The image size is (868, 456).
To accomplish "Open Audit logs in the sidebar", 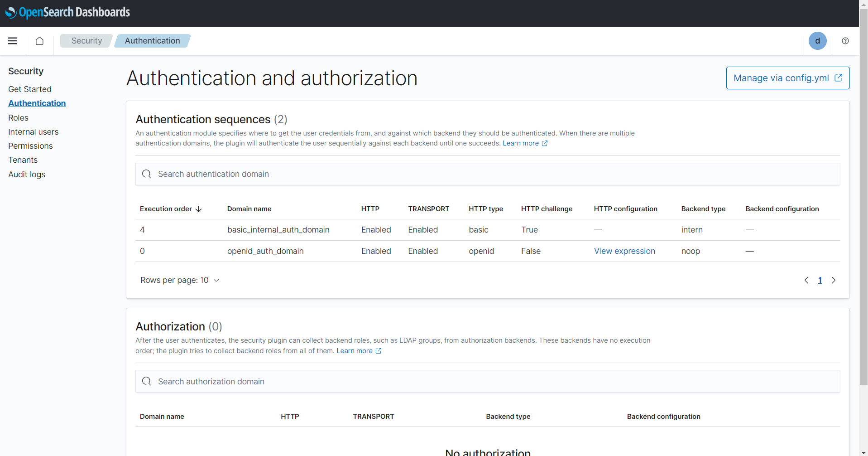I will (x=27, y=175).
